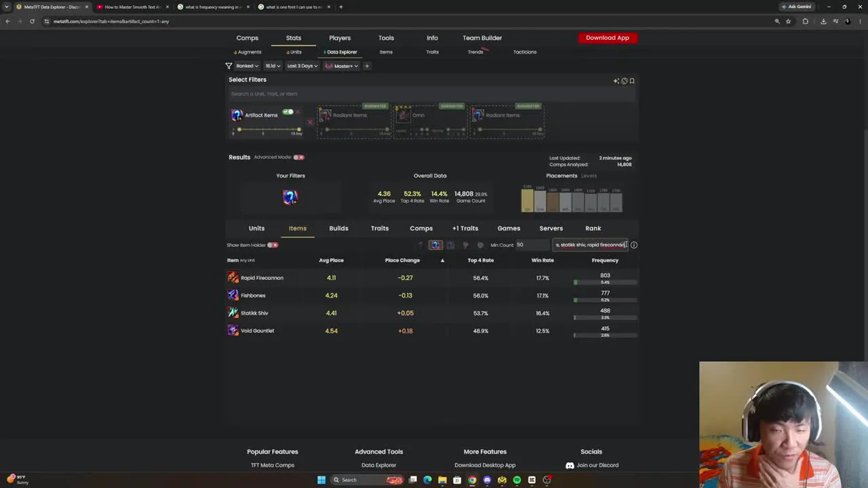Launch Microsoft Edge from taskbar
The height and width of the screenshot is (488, 868).
point(427,480)
